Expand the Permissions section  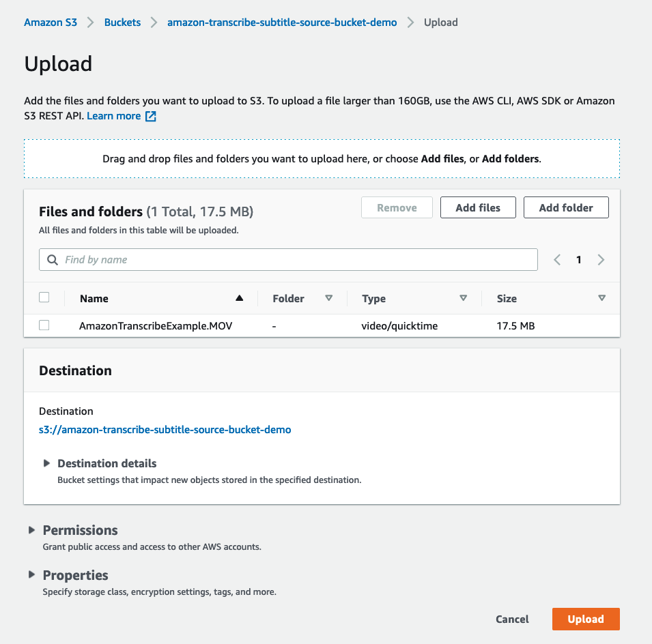pos(31,530)
